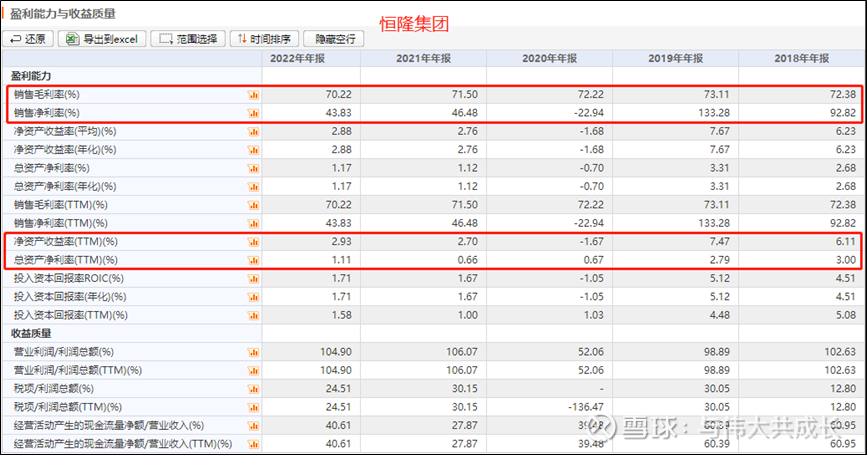Viewport: 867px width, 455px height.
Task: Click the 销售净利率(%) row label
Action: tap(47, 113)
